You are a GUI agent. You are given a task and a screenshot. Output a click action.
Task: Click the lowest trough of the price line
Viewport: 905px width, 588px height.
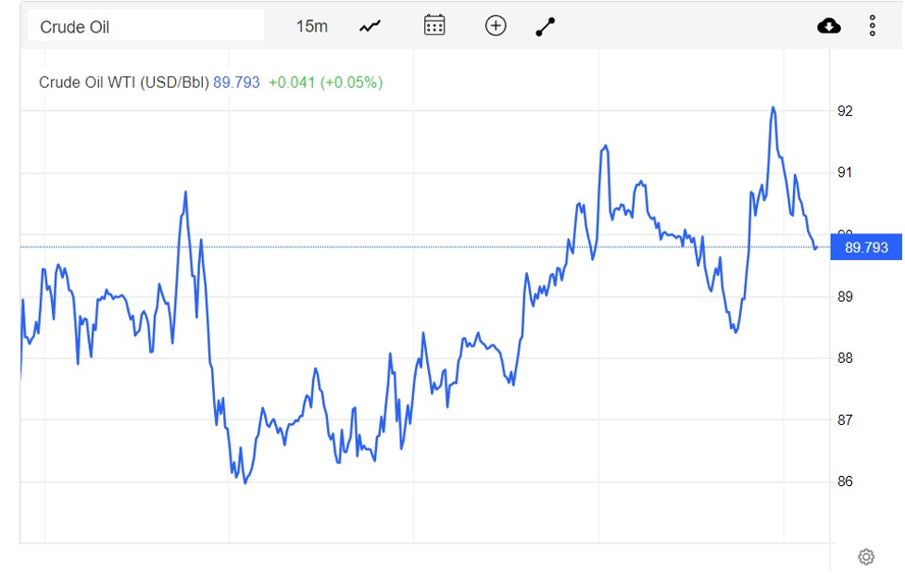click(245, 482)
